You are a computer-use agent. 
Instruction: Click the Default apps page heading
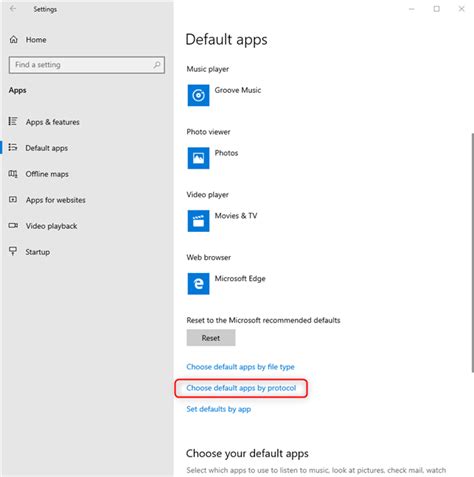tap(226, 40)
